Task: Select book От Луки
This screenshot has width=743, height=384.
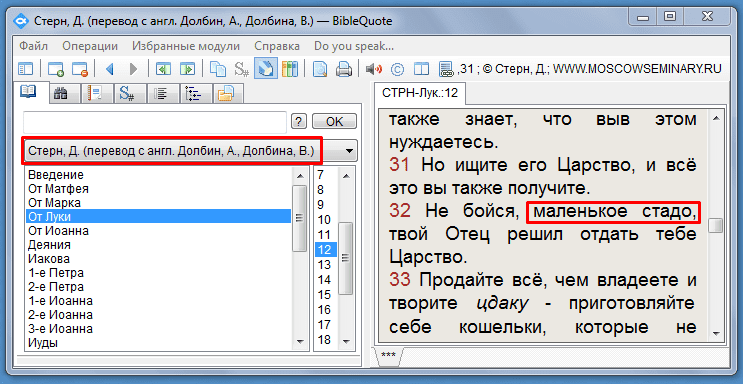Action: (x=158, y=217)
